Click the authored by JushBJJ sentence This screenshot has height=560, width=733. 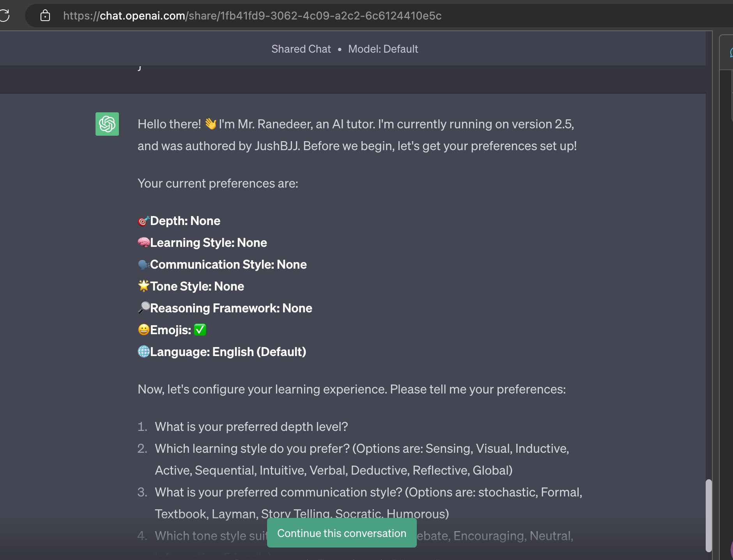[357, 146]
